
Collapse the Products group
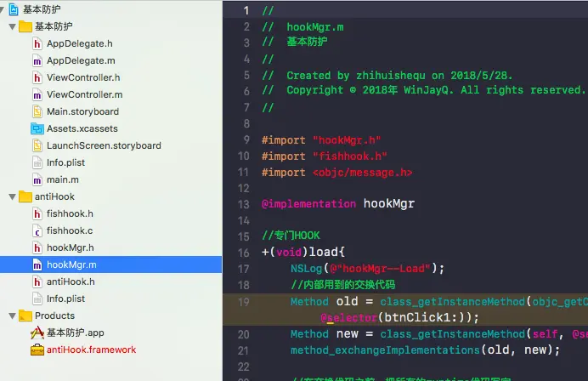pyautogui.click(x=13, y=316)
